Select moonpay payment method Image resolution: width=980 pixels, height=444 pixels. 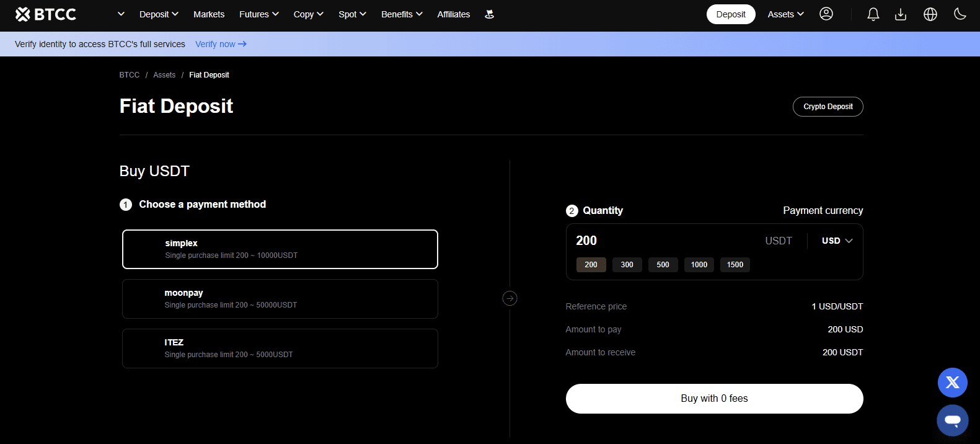tap(280, 299)
